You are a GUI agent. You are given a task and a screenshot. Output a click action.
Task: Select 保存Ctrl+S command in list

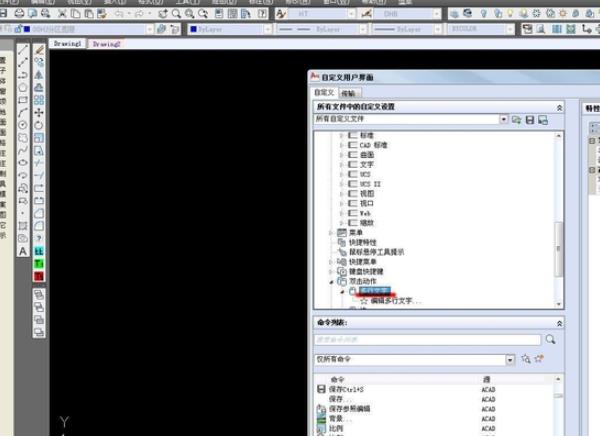[x=351, y=389]
